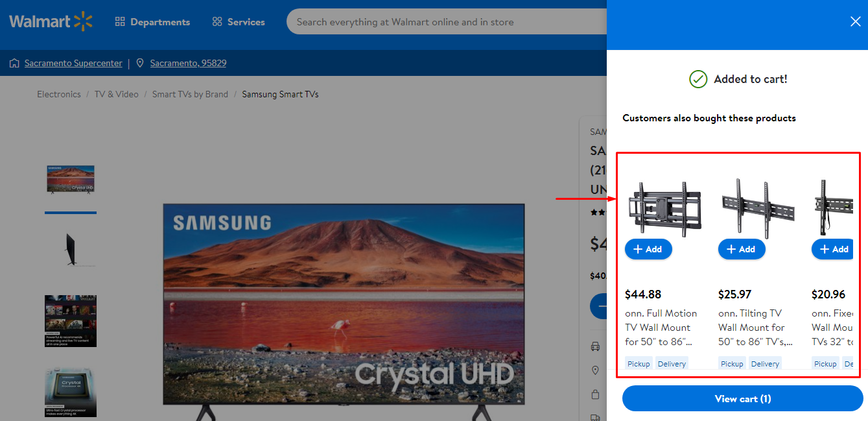Open the Tilting wall mount image
The width and height of the screenshot is (868, 421).
757,208
